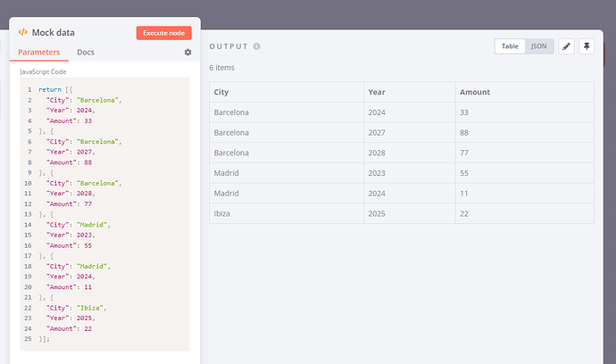This screenshot has height=364, width=616.
Task: Click code line 22 with Ibiza
Action: point(76,308)
